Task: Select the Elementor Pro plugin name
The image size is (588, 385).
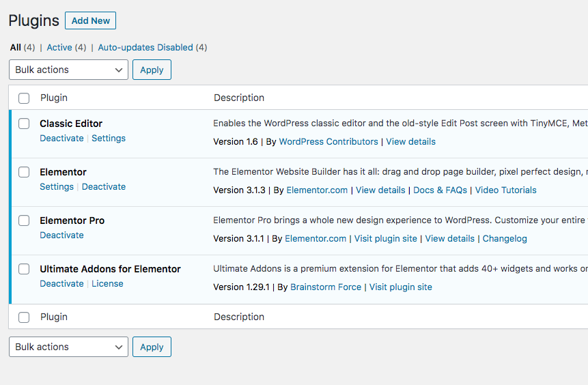Action: click(72, 220)
